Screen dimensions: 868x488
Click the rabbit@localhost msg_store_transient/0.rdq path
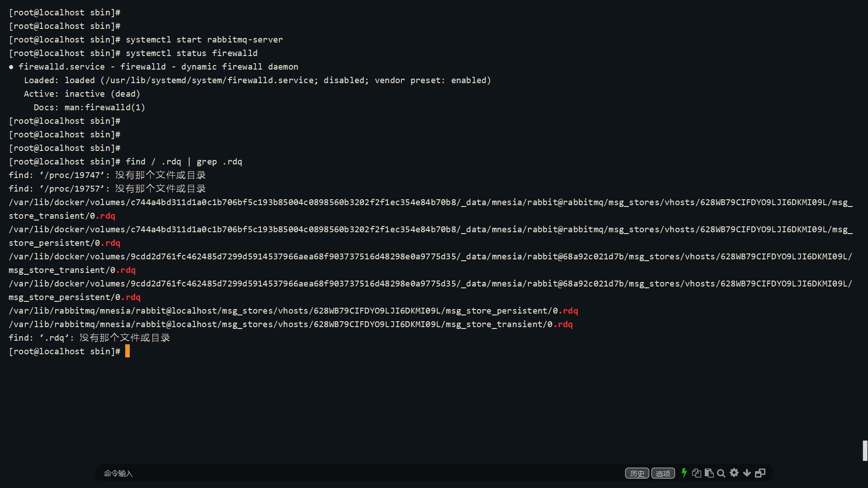[291, 324]
